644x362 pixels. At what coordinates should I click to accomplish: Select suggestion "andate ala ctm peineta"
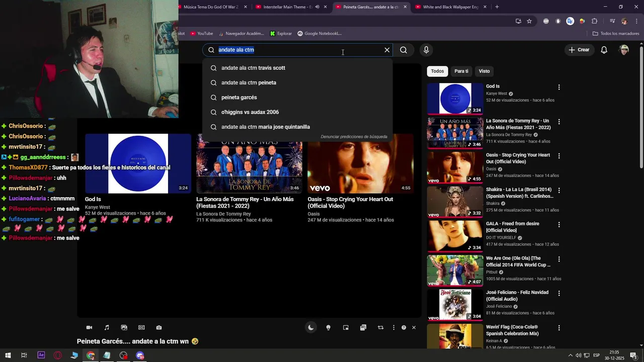[x=297, y=82]
